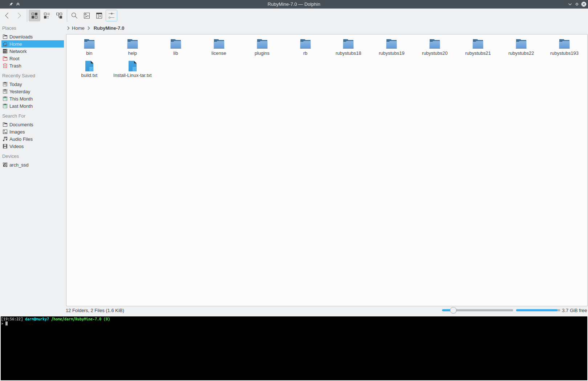
Task: Show files saved This Month
Action: click(33, 99)
